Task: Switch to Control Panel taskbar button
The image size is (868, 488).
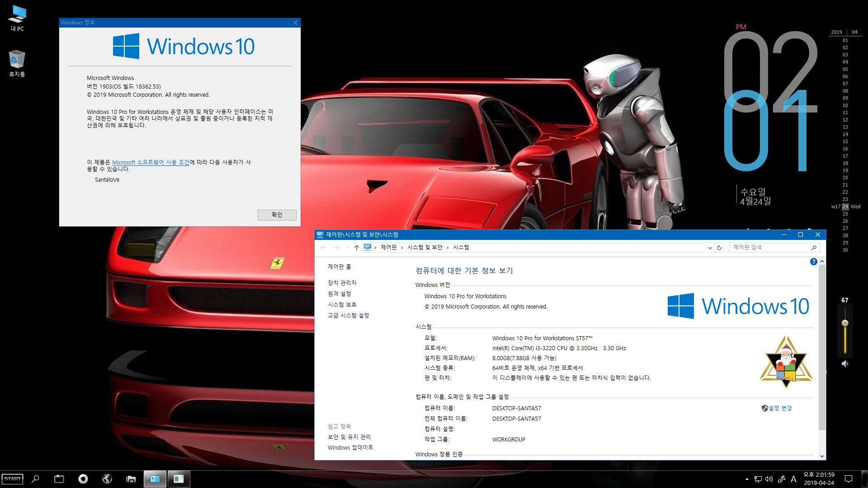Action: point(155,479)
